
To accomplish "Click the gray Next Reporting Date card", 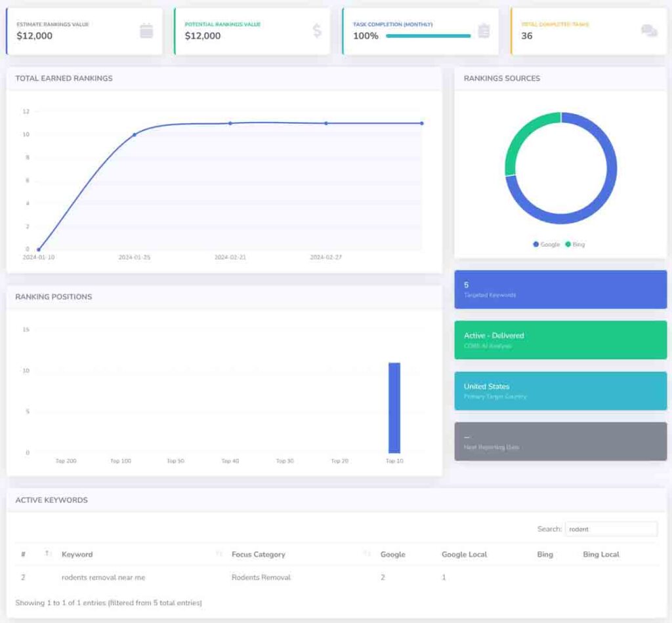I will (560, 441).
